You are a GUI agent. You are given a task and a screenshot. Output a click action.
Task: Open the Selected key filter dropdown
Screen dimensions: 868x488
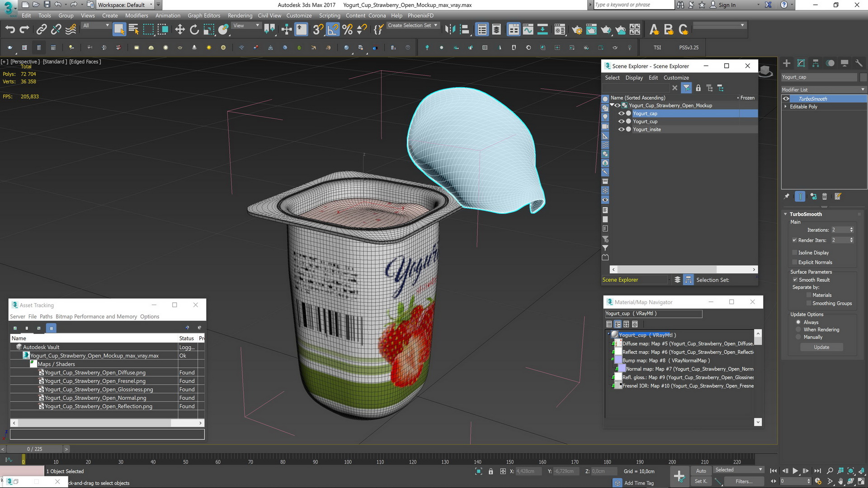coord(739,470)
